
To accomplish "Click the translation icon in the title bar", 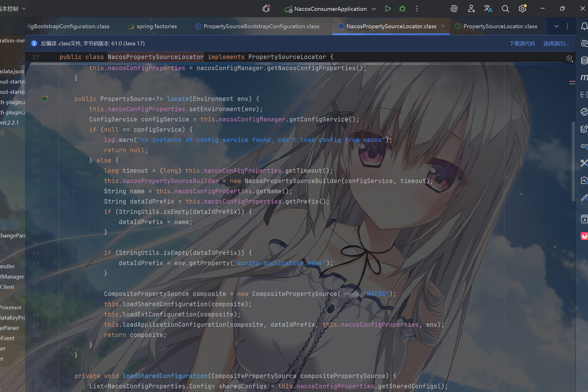I will 488,9.
